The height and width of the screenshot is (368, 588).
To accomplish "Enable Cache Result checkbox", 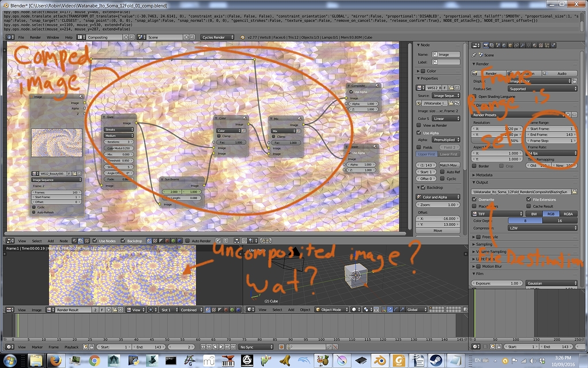I will (x=529, y=206).
